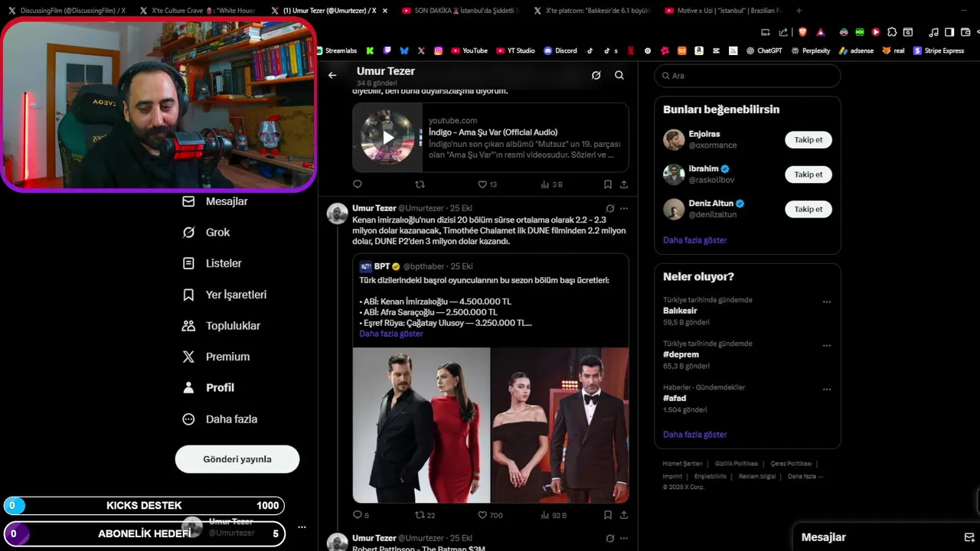Open the Streamlabs bookmark
Screen dimensions: 980x551
(337, 51)
